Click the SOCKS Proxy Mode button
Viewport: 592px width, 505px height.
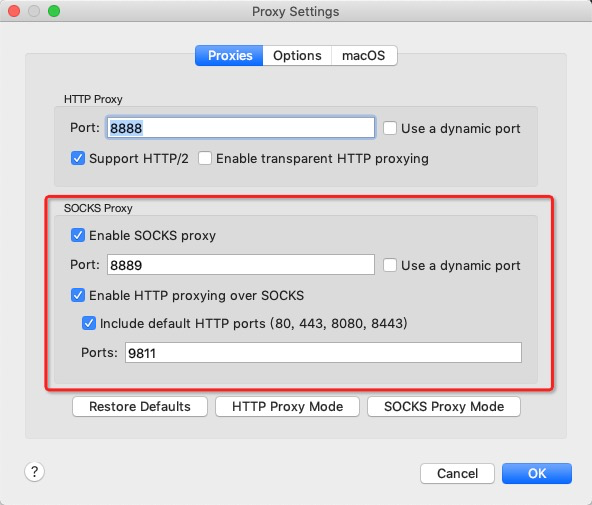[x=444, y=406]
